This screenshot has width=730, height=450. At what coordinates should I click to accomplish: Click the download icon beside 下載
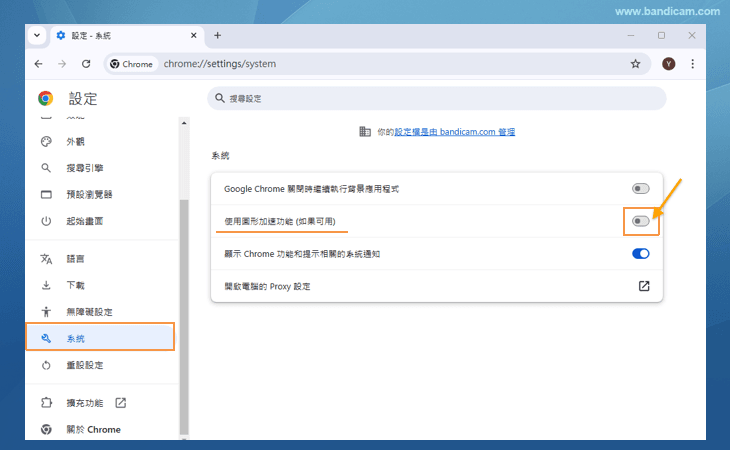(x=46, y=285)
